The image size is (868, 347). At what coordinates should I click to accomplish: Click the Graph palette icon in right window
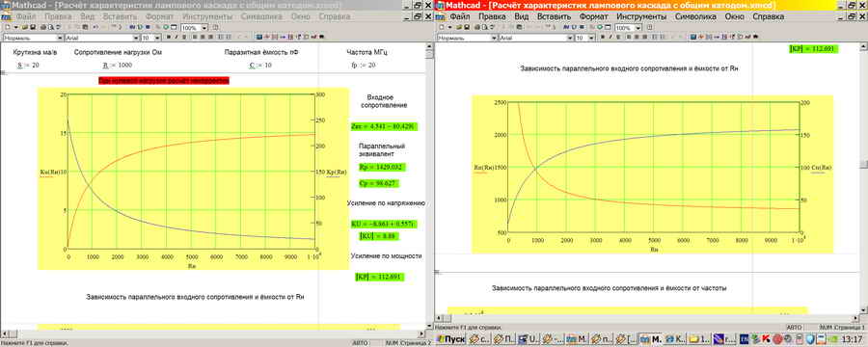tap(702, 37)
